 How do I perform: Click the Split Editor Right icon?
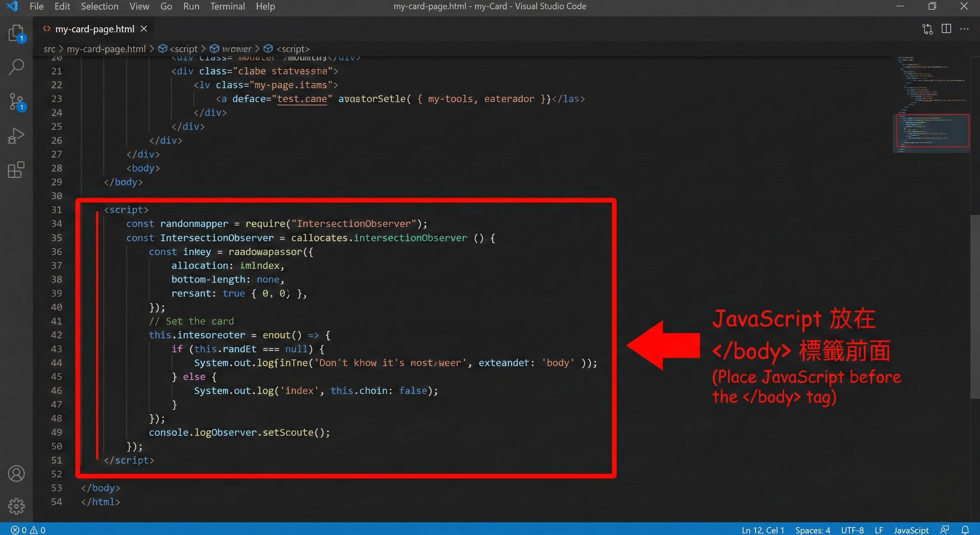click(946, 29)
